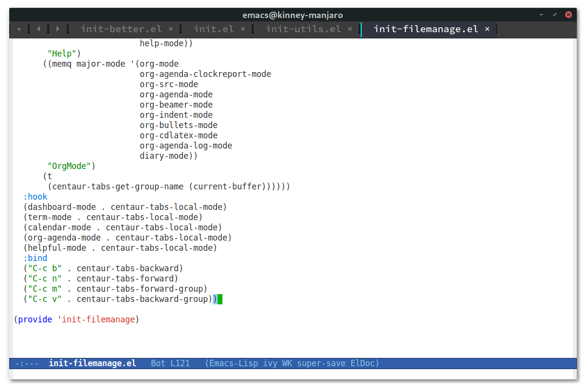588x392 pixels.
Task: Click the ElDoc minor mode indicator
Action: coord(362,363)
